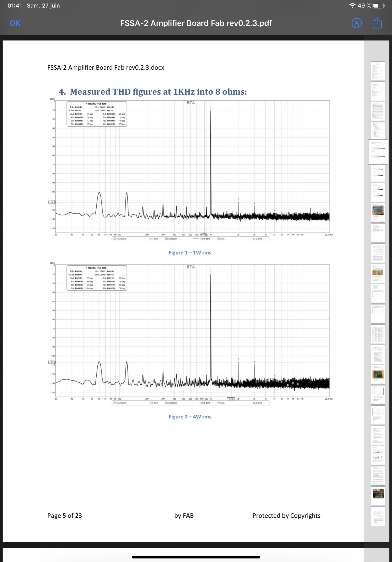392x562 pixels.
Task: Tap the Wi-Fi status icon
Action: [352, 5]
